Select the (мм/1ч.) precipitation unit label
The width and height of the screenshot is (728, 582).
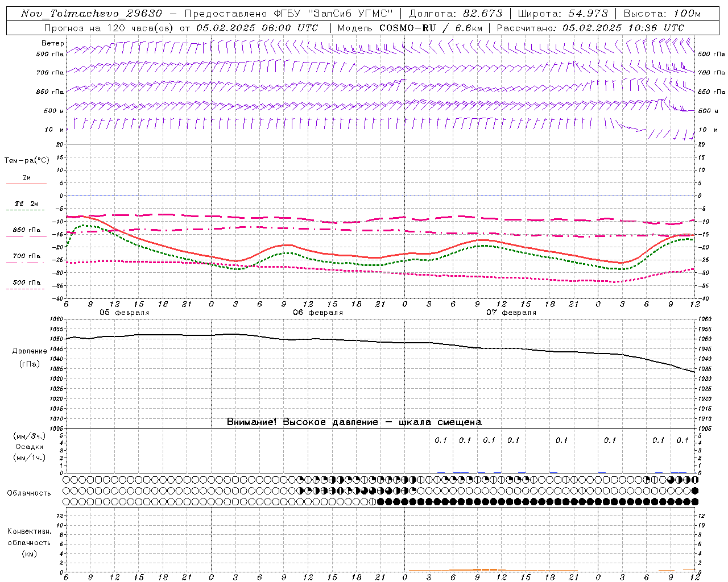coord(30,458)
